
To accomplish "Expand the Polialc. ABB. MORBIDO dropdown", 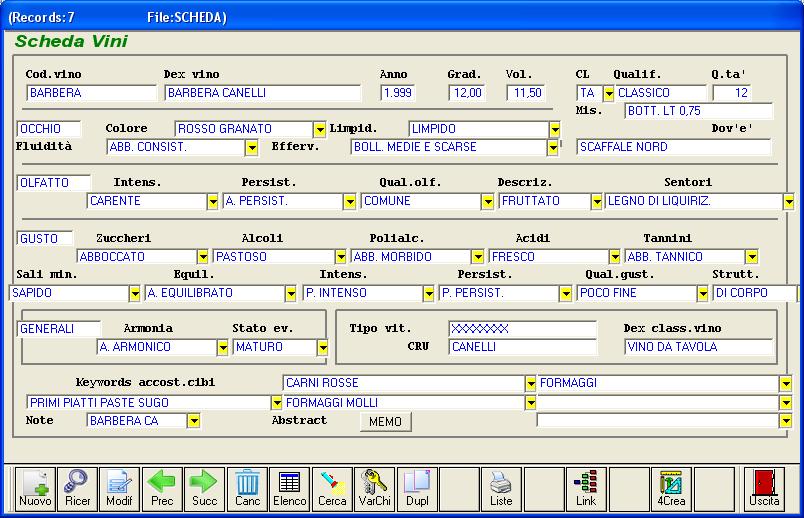I will click(x=477, y=256).
